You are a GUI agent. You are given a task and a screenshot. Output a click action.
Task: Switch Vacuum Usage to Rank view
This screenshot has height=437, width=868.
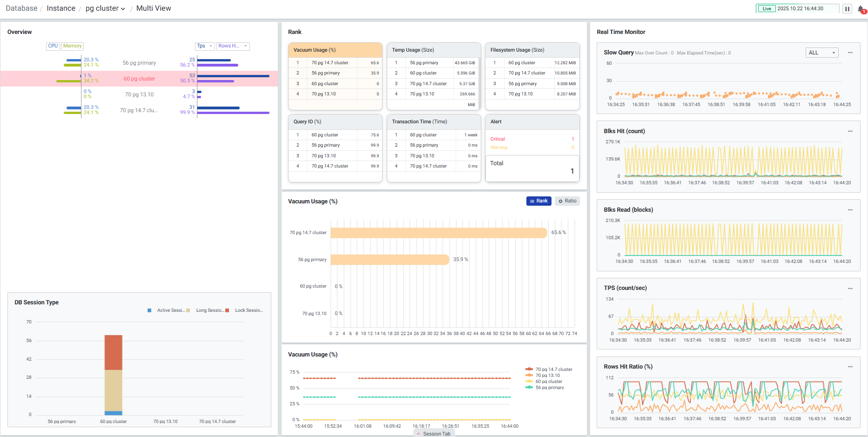point(538,201)
